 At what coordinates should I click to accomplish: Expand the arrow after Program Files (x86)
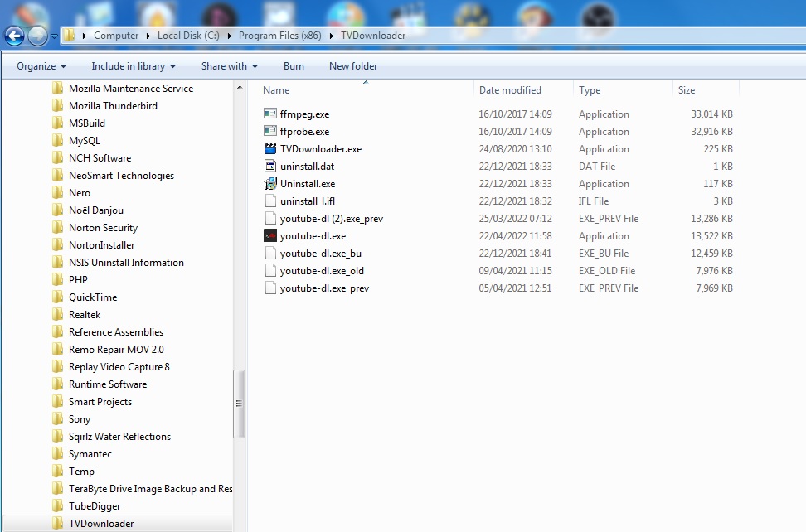tap(331, 36)
